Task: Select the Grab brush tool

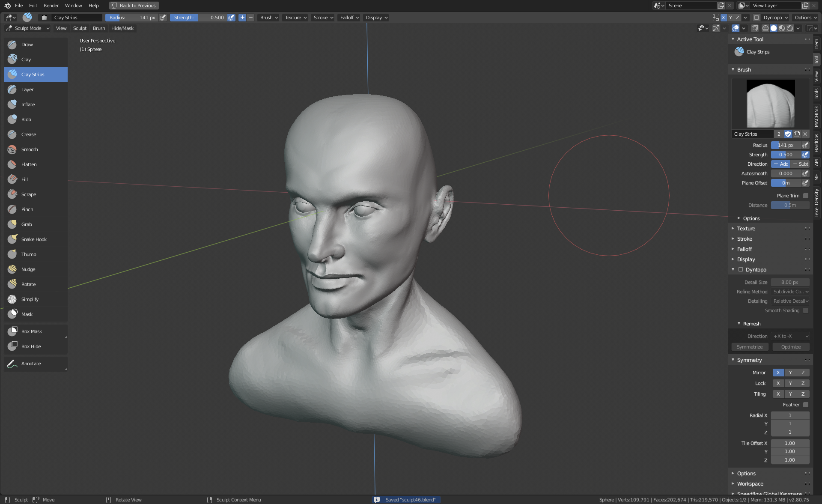Action: pos(27,224)
